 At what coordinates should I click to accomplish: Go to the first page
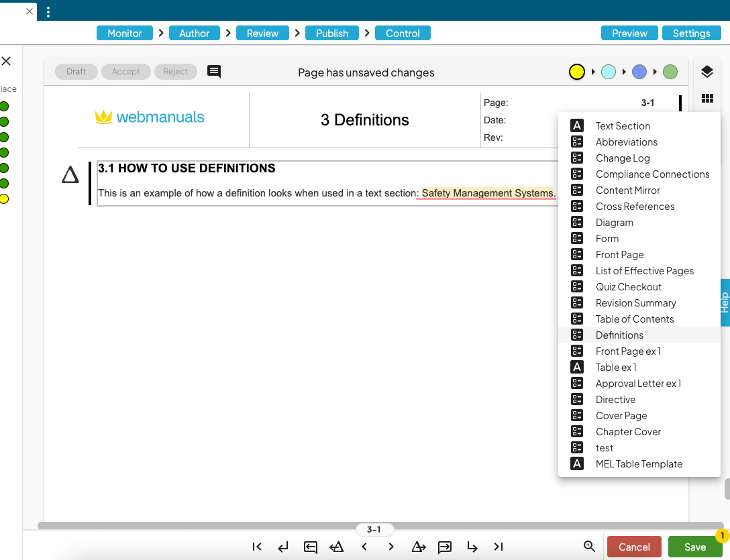pyautogui.click(x=257, y=547)
